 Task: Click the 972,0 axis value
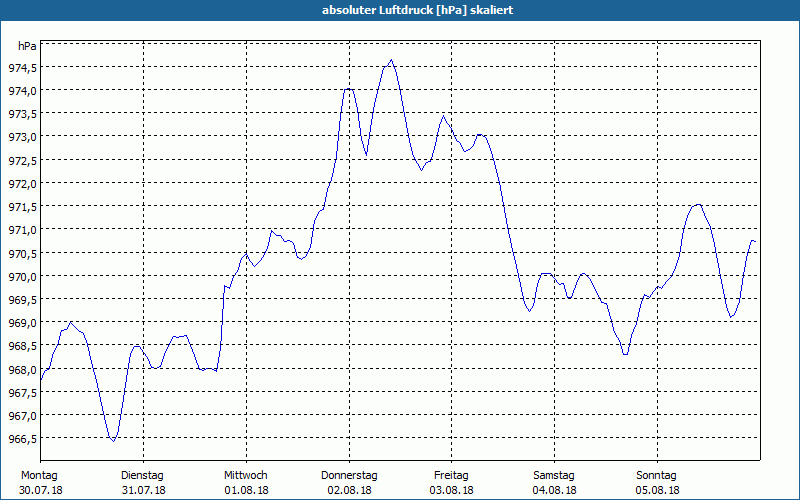click(22, 184)
